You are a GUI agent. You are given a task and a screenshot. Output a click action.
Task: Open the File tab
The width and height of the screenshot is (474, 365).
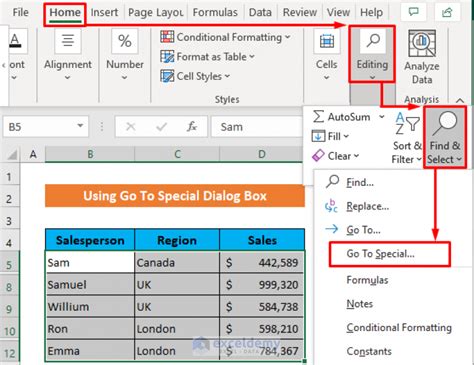tap(20, 12)
